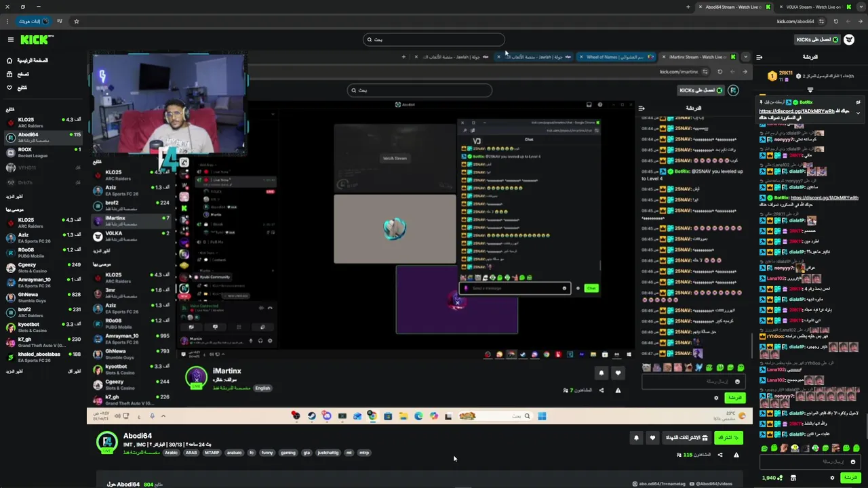The height and width of the screenshot is (488, 868).
Task: Toggle follow heart for iMartinx in video
Action: (x=618, y=373)
